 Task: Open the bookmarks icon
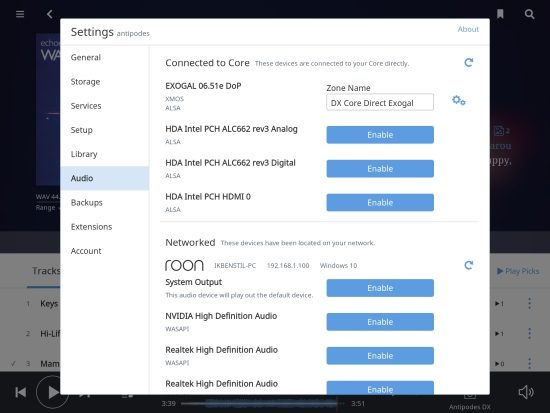500,14
